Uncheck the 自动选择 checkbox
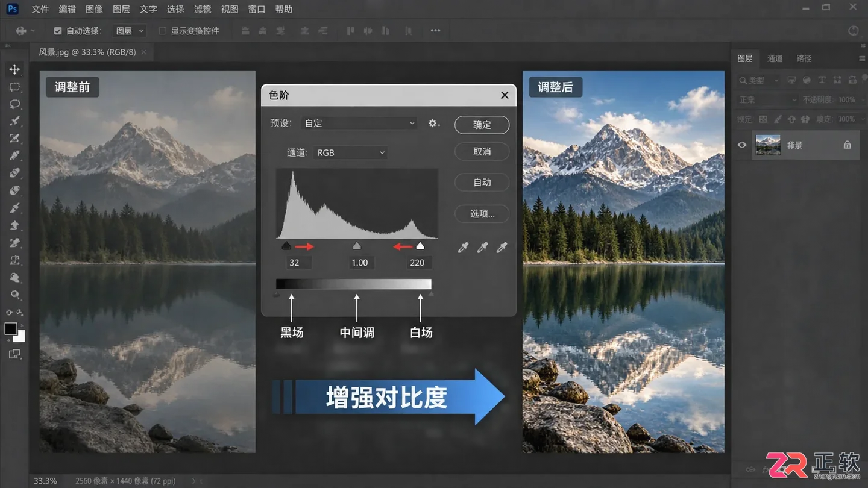Viewport: 868px width, 488px height. 58,31
